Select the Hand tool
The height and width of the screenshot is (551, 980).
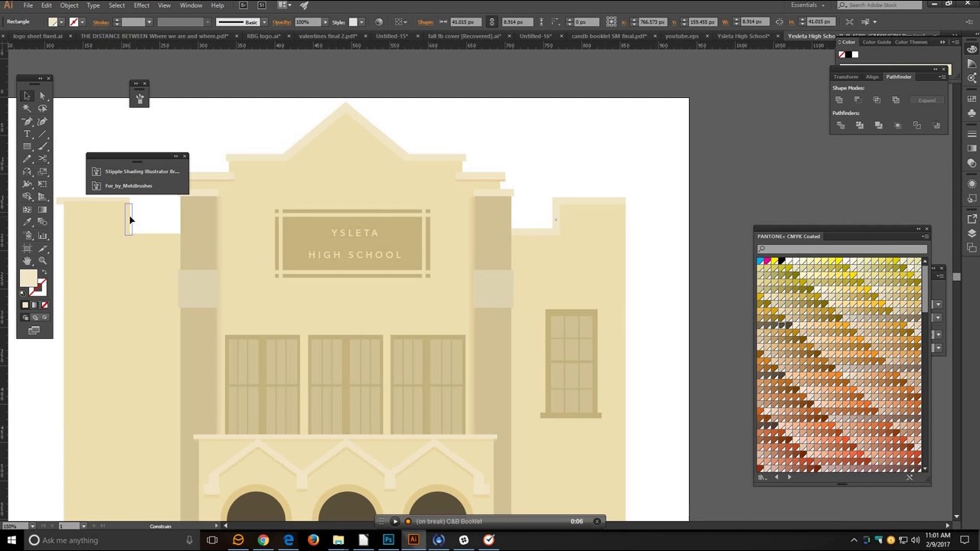point(27,260)
